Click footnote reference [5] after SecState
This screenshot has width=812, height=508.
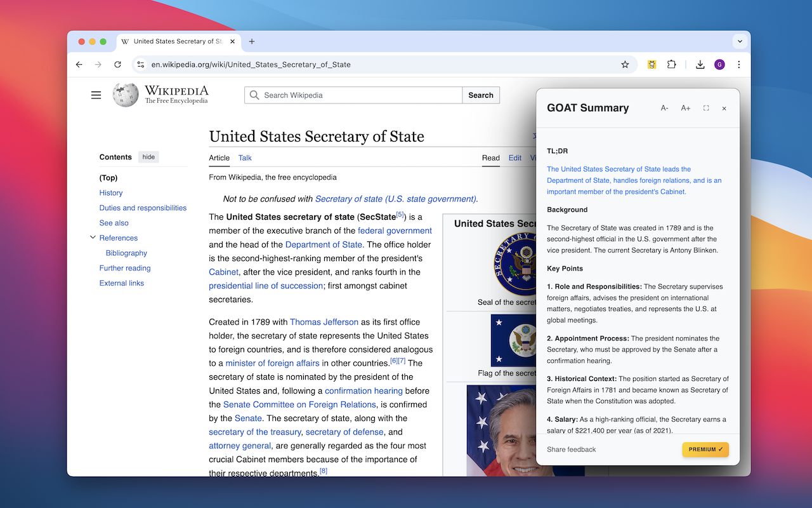[x=400, y=215]
